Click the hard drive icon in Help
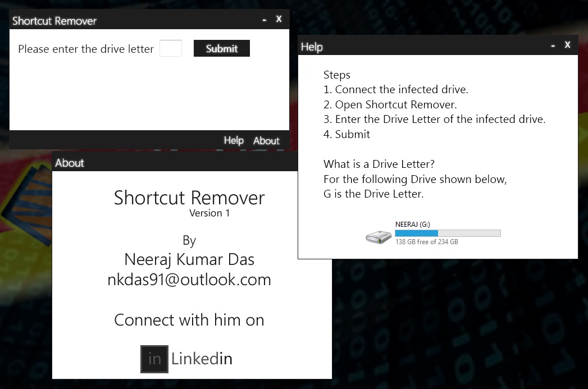 [379, 237]
